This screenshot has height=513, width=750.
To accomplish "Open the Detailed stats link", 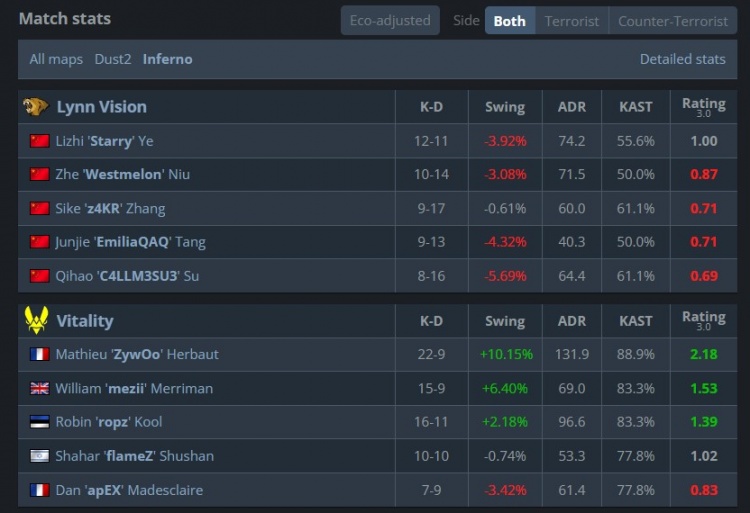I will point(683,59).
